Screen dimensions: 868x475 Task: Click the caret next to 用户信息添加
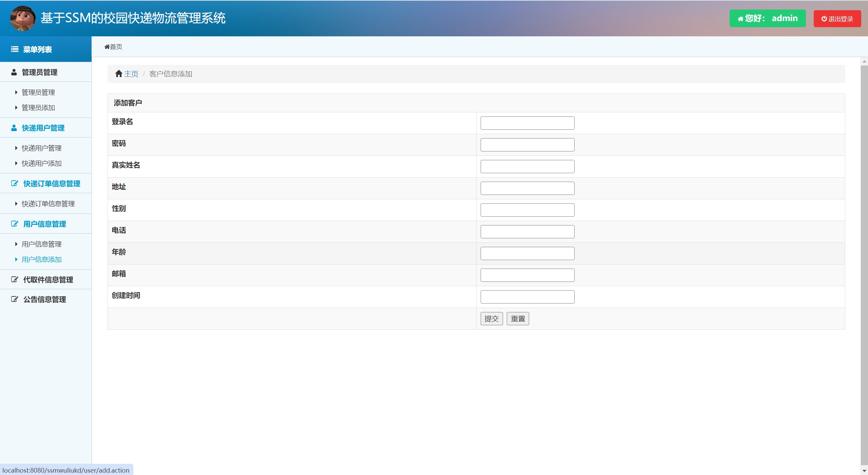(x=16, y=259)
